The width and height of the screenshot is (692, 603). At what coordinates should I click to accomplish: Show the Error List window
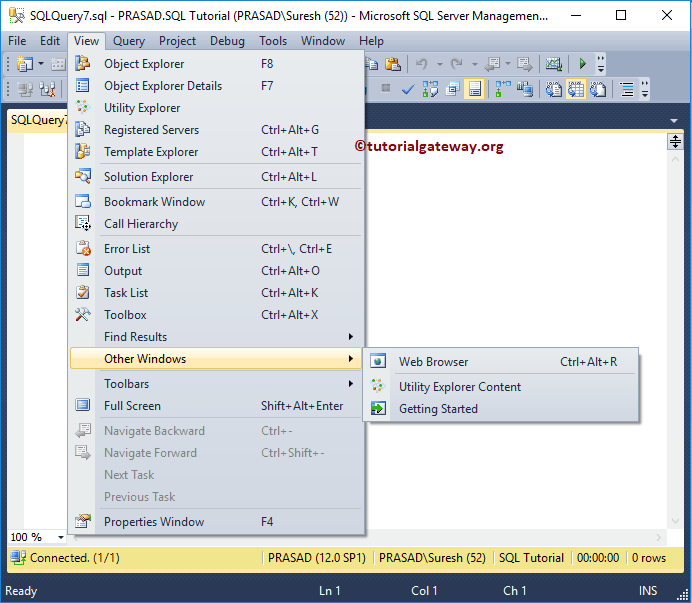[217, 249]
